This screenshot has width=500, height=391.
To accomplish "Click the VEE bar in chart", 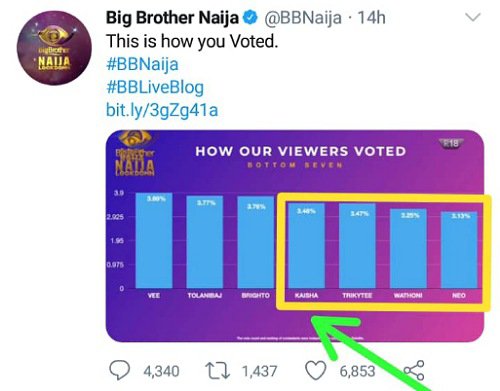I will pos(154,240).
